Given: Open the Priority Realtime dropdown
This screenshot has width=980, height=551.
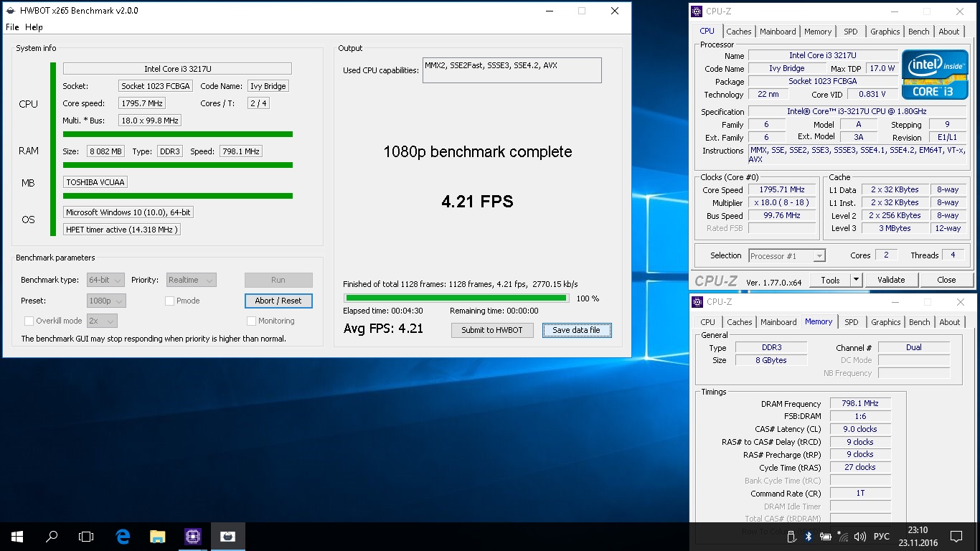Looking at the screenshot, I should (x=191, y=280).
